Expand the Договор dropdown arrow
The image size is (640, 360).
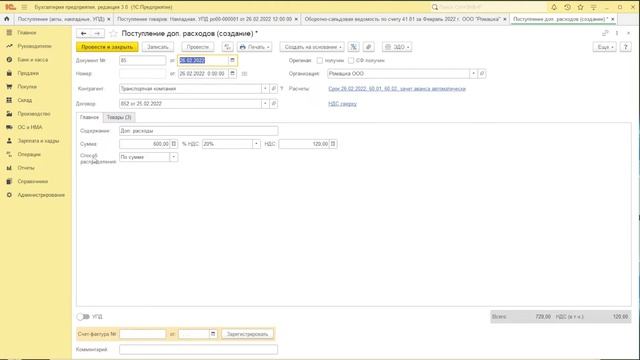point(265,104)
